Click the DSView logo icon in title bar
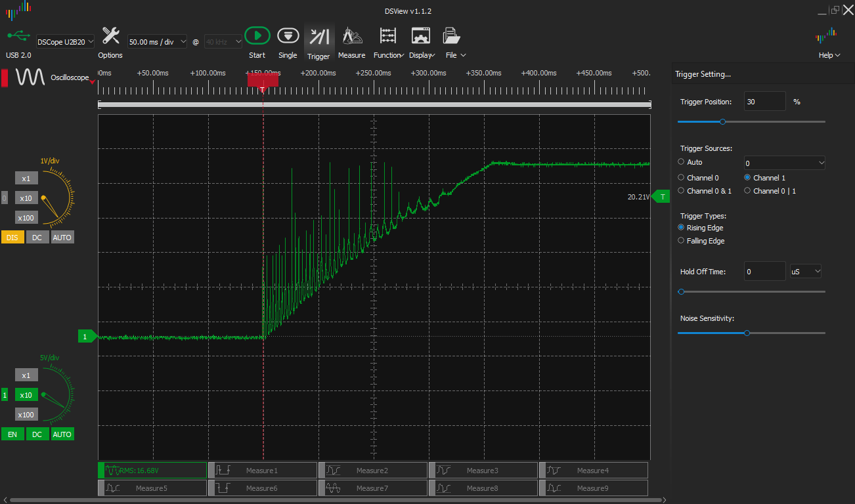This screenshot has height=504, width=855. pos(18,10)
